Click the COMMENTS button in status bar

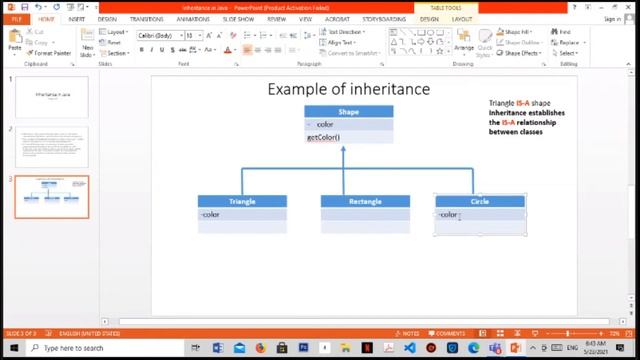(x=447, y=333)
